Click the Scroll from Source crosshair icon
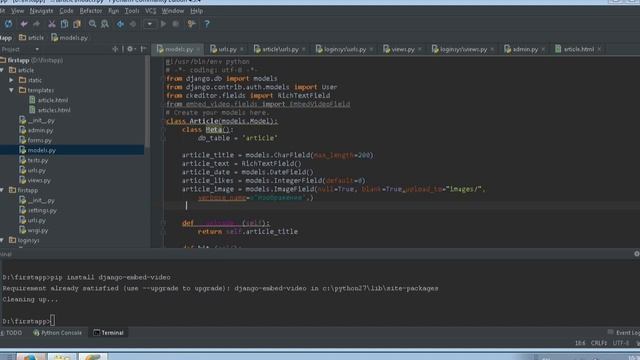640x360 pixels. pos(116,49)
